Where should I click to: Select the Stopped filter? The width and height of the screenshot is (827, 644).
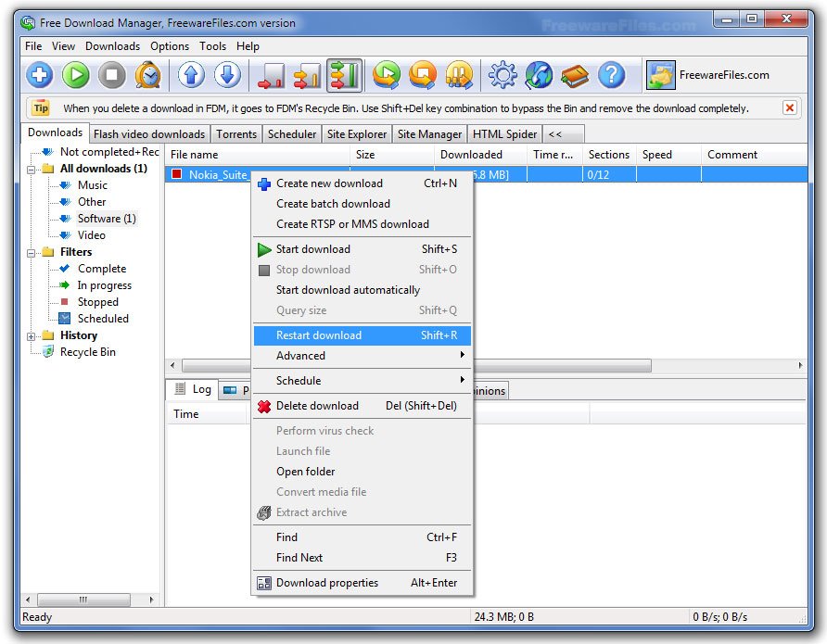coord(98,302)
